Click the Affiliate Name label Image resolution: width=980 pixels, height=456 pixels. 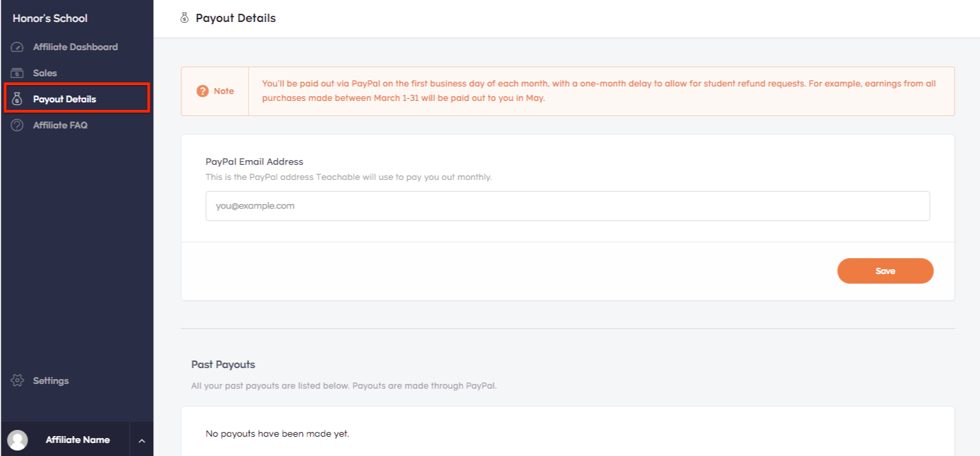(x=78, y=440)
